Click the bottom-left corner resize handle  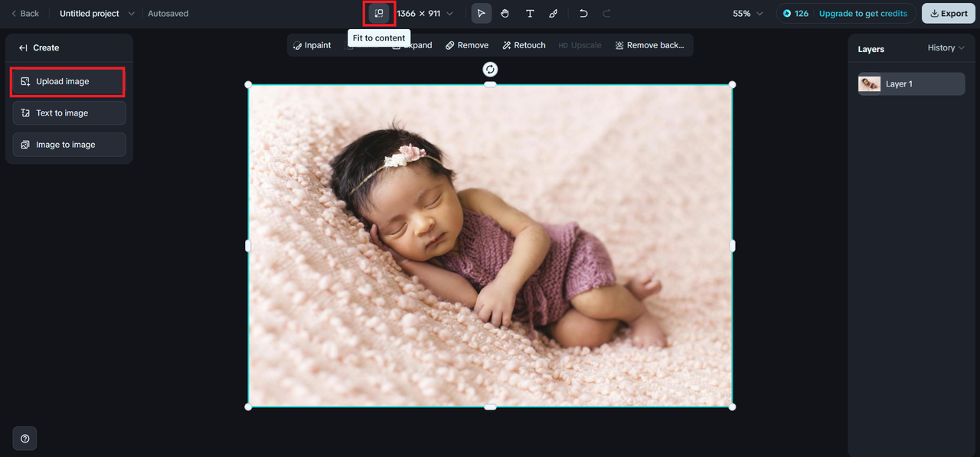click(248, 406)
